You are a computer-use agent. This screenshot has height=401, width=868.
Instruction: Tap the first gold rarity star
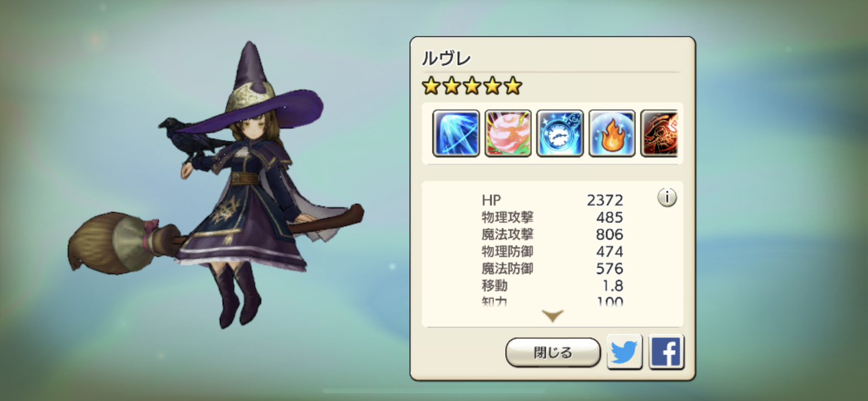tap(431, 86)
